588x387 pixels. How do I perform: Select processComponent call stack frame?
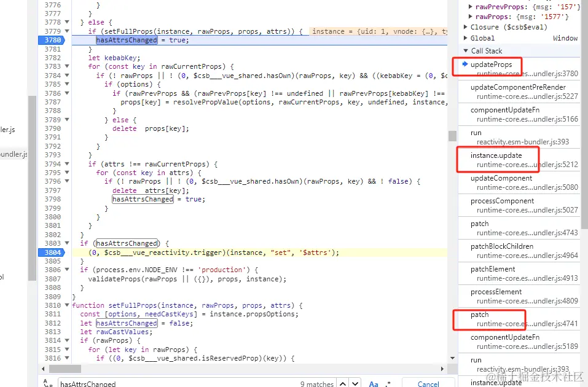click(x=519, y=205)
